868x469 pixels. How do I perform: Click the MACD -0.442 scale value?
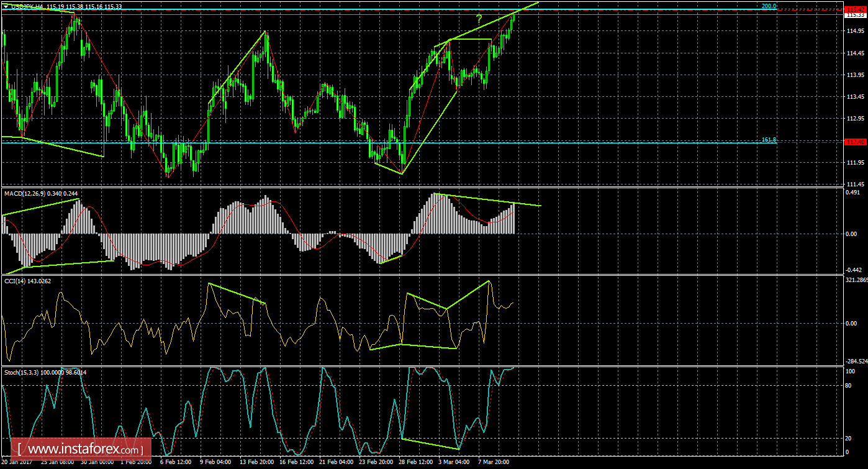coord(854,270)
